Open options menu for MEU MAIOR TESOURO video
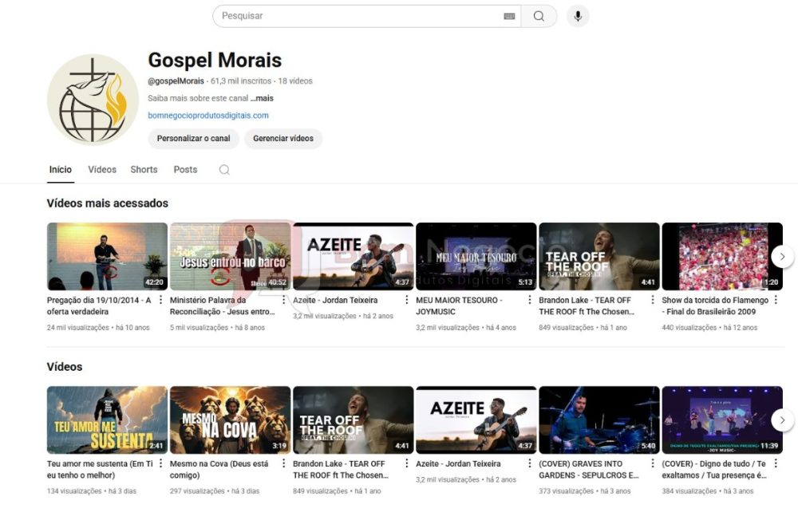 pyautogui.click(x=530, y=300)
